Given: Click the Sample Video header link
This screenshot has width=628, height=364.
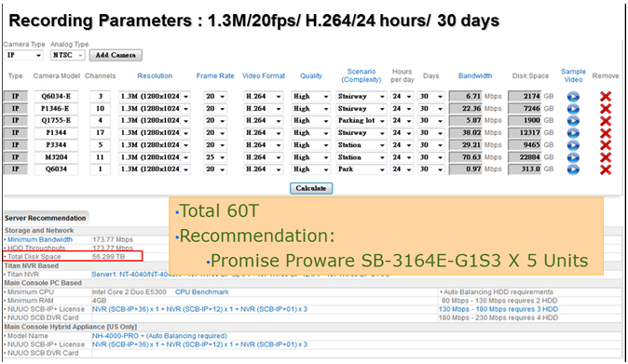Looking at the screenshot, I should 573,75.
